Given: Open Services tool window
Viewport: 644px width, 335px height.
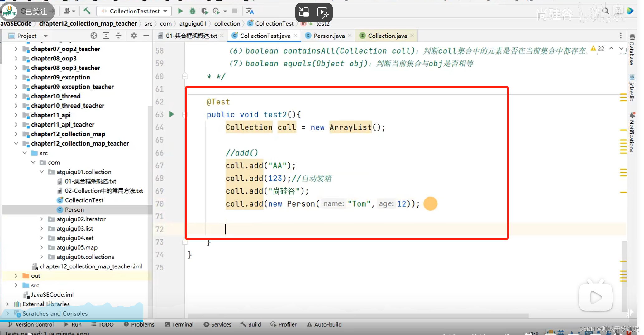Looking at the screenshot, I should pos(217,324).
